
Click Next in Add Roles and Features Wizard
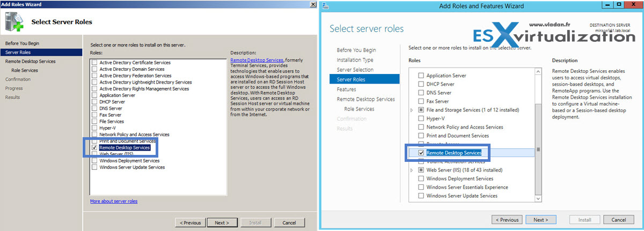click(x=540, y=220)
